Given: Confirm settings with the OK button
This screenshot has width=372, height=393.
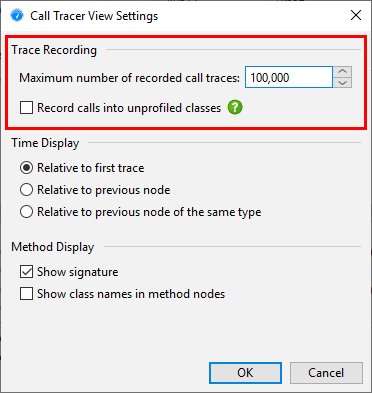Looking at the screenshot, I should (245, 373).
